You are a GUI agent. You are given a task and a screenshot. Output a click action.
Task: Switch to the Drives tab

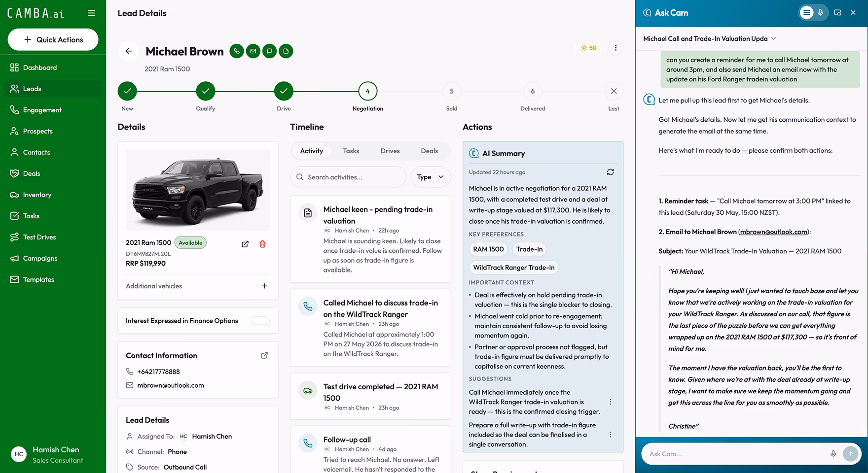(390, 151)
